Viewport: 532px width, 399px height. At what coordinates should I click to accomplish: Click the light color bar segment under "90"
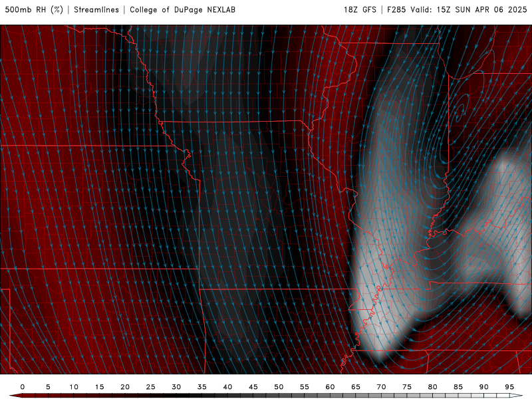[x=490, y=396]
